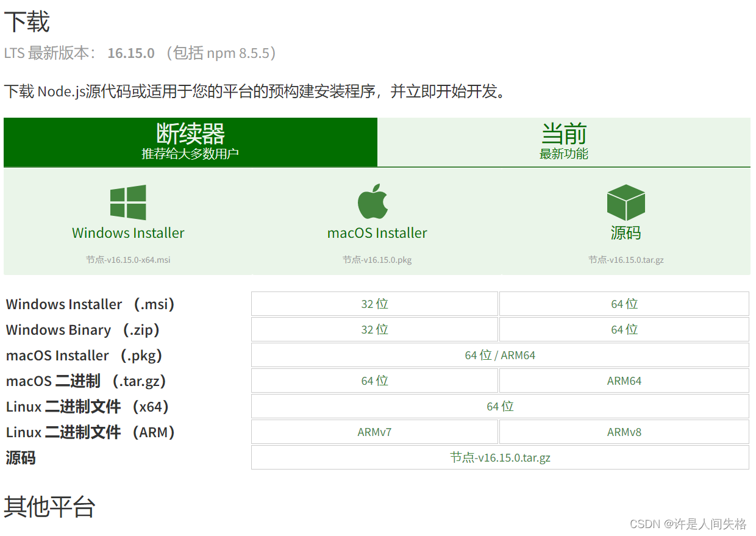The height and width of the screenshot is (536, 756).
Task: Click the Apple logo icon
Action: tap(373, 201)
